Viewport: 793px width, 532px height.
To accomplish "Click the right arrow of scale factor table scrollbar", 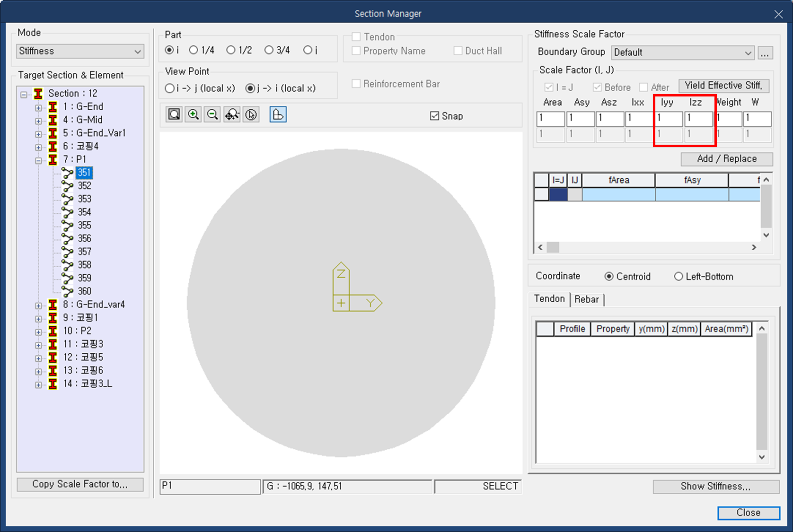I will (x=754, y=247).
